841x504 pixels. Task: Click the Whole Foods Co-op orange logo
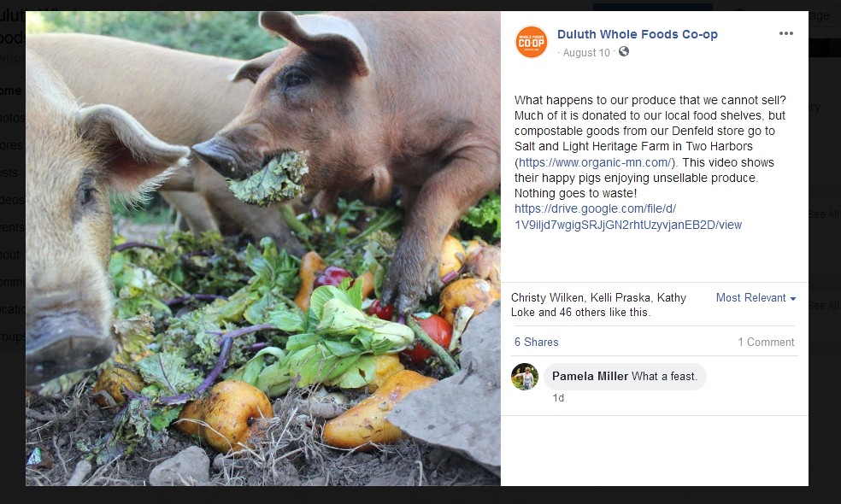pyautogui.click(x=531, y=42)
